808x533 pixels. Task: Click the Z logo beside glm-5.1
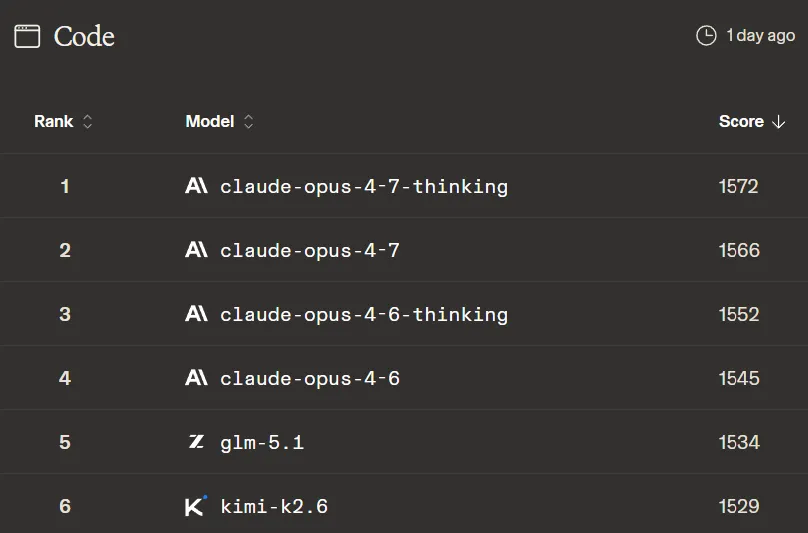point(196,442)
